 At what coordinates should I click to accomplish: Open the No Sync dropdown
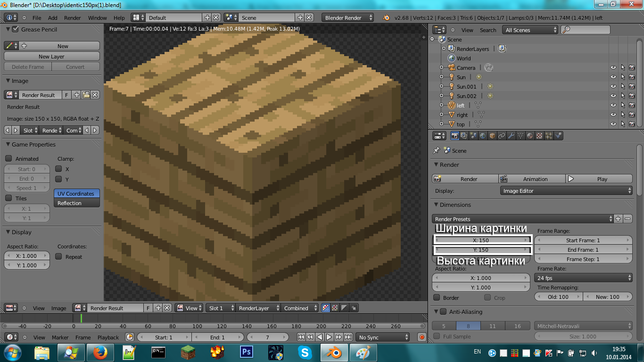(x=383, y=337)
